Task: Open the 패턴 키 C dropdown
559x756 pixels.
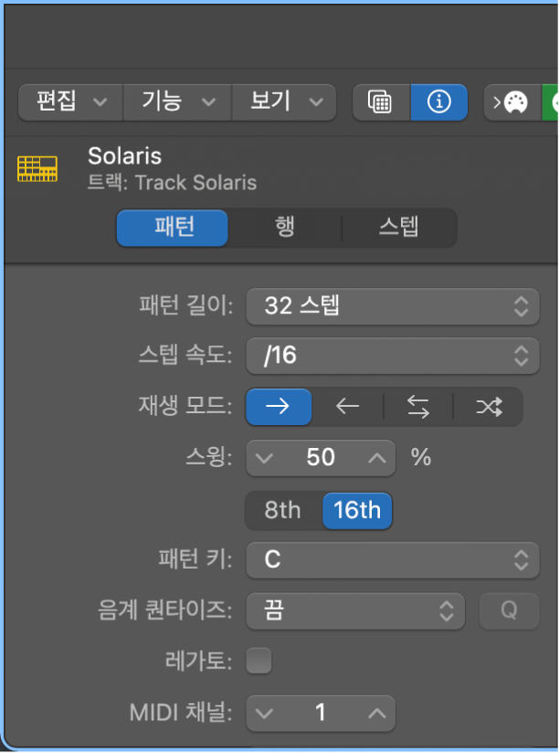Action: [393, 560]
